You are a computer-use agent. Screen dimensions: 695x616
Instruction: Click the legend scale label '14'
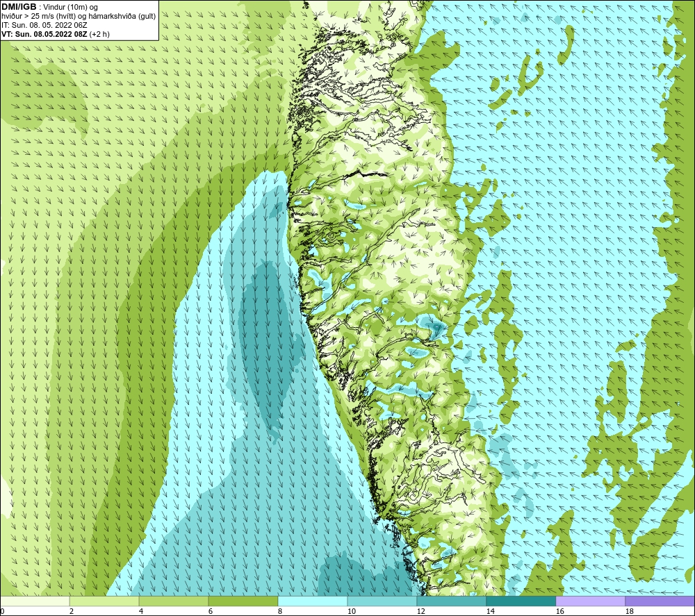click(x=490, y=611)
